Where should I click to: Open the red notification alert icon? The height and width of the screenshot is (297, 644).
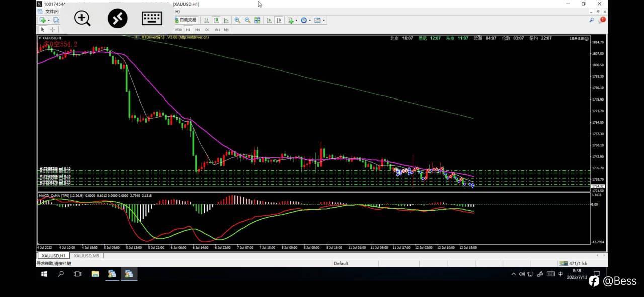click(x=602, y=20)
